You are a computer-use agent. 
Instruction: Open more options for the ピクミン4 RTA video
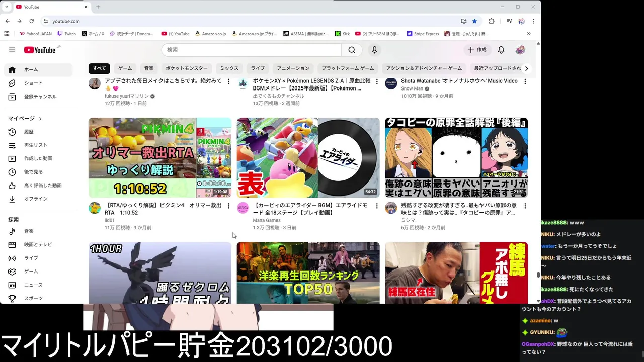228,206
